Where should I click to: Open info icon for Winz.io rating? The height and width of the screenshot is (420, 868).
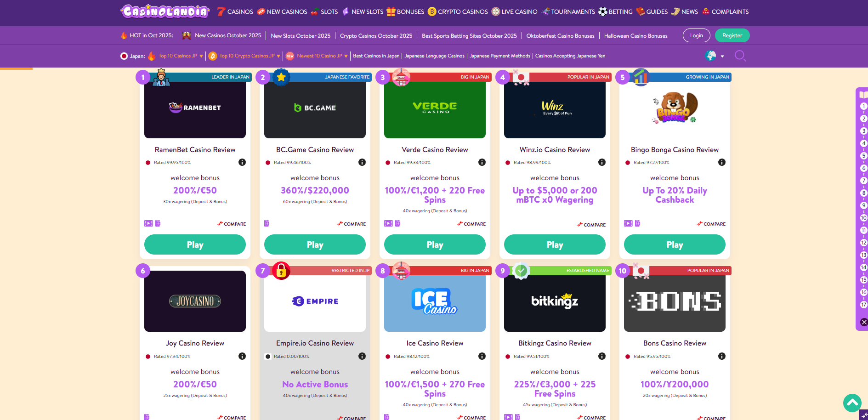602,162
